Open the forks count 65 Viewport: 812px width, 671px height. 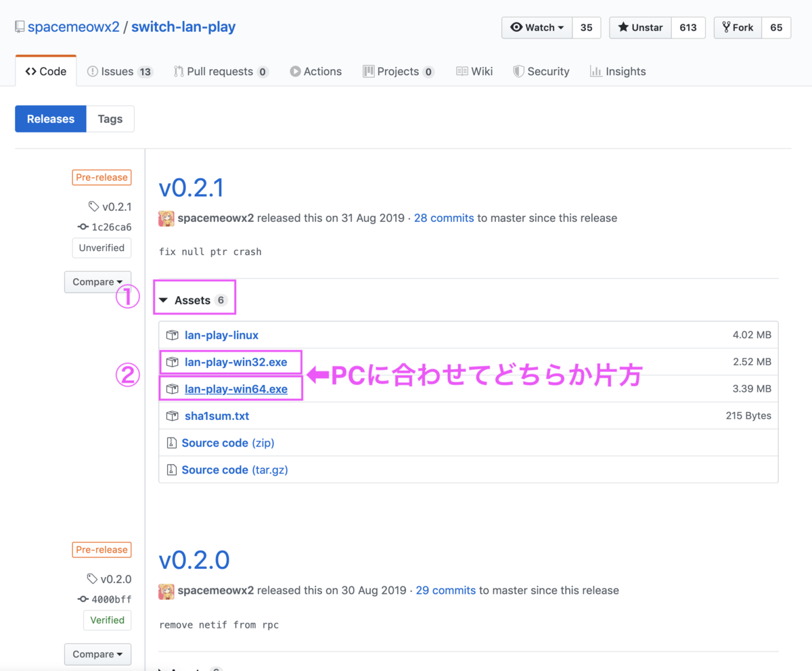[776, 28]
